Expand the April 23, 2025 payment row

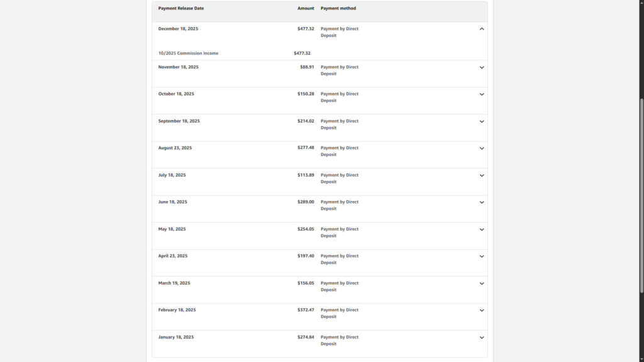pos(482,256)
